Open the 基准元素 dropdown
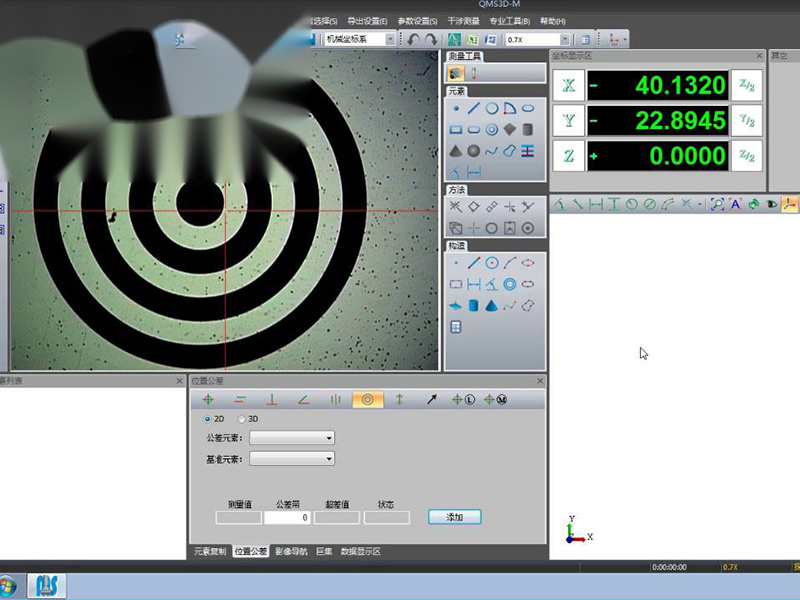The height and width of the screenshot is (600, 800). click(292, 459)
